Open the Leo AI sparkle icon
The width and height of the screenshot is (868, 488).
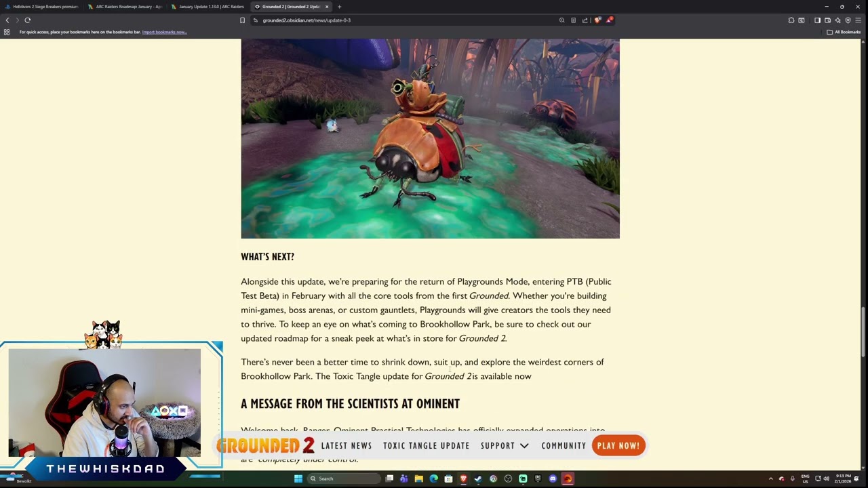tap(837, 20)
